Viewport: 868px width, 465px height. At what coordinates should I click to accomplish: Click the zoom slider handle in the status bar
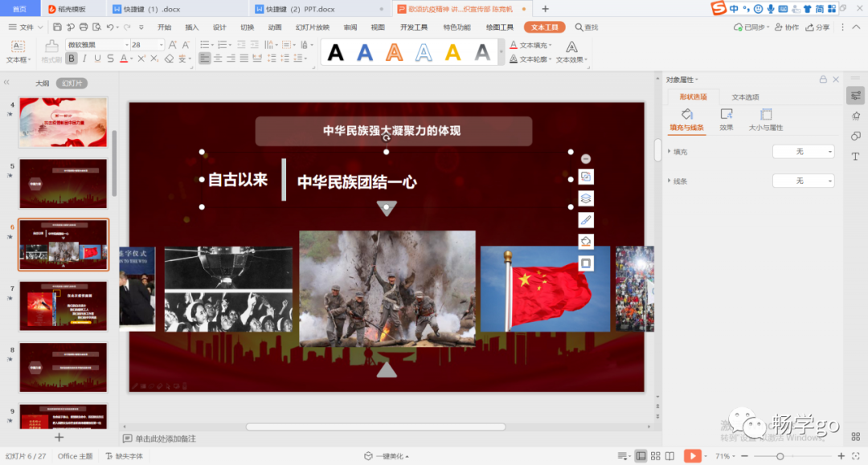tap(780, 456)
